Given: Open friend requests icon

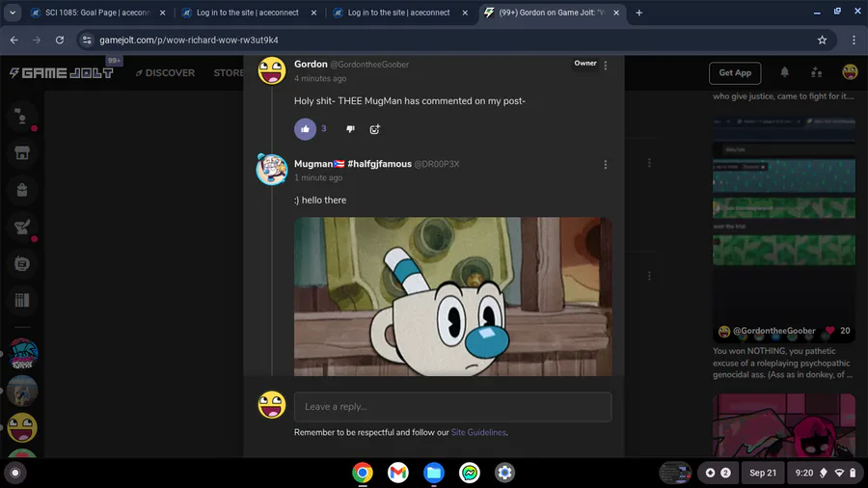Looking at the screenshot, I should tap(817, 72).
